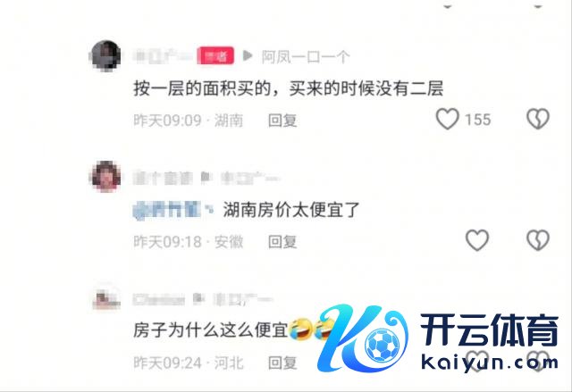The width and height of the screenshot is (572, 392).
Task: Click the red author badge
Action: (215, 55)
